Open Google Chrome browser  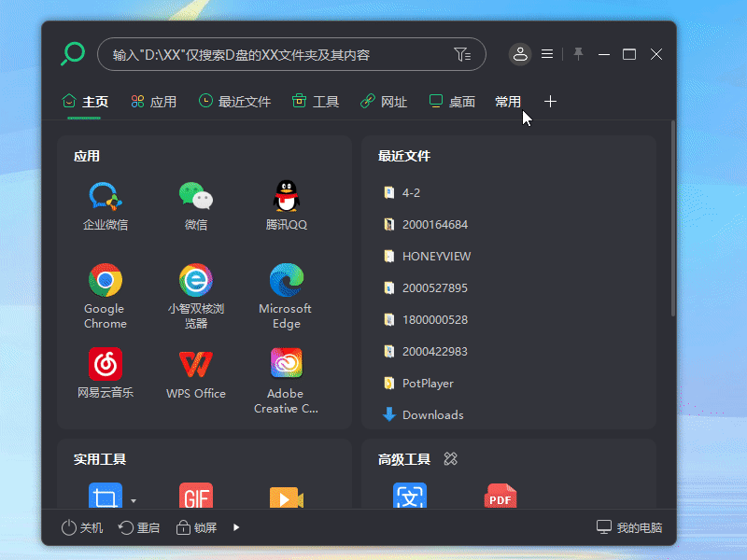(106, 282)
